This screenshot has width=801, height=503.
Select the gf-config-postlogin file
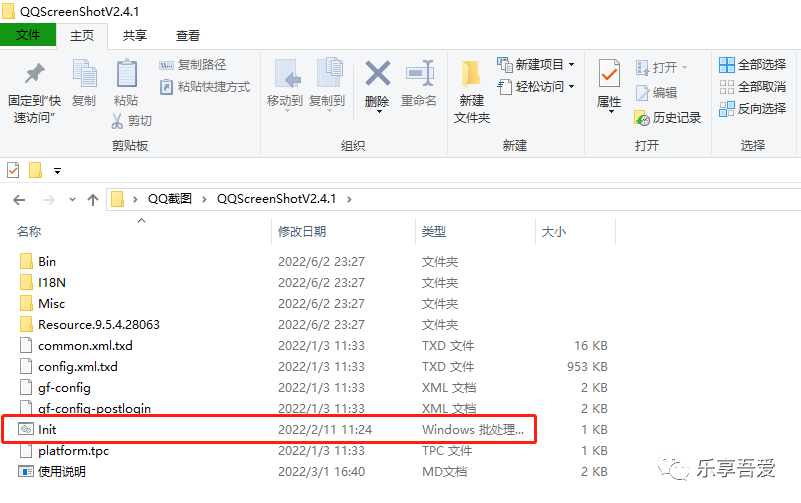(x=95, y=409)
